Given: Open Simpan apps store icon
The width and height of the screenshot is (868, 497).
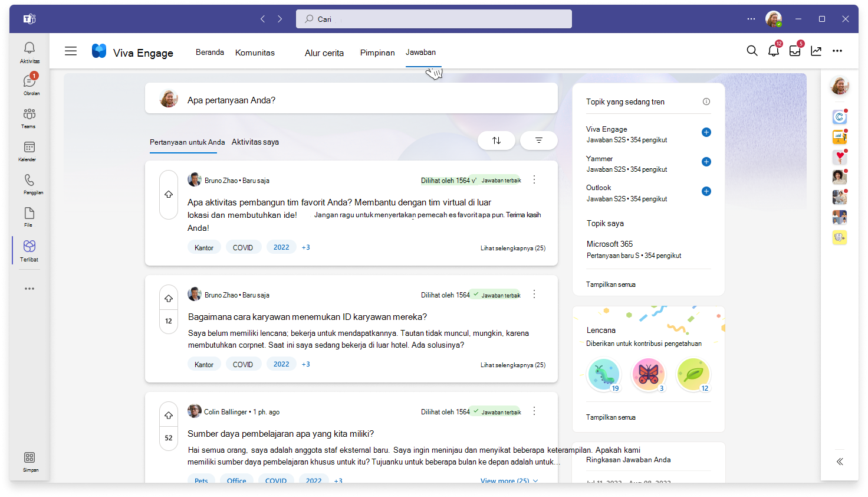Looking at the screenshot, I should point(29,461).
